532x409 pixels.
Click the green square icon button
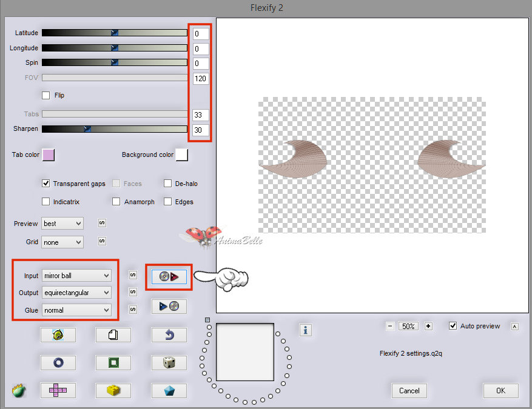113,362
